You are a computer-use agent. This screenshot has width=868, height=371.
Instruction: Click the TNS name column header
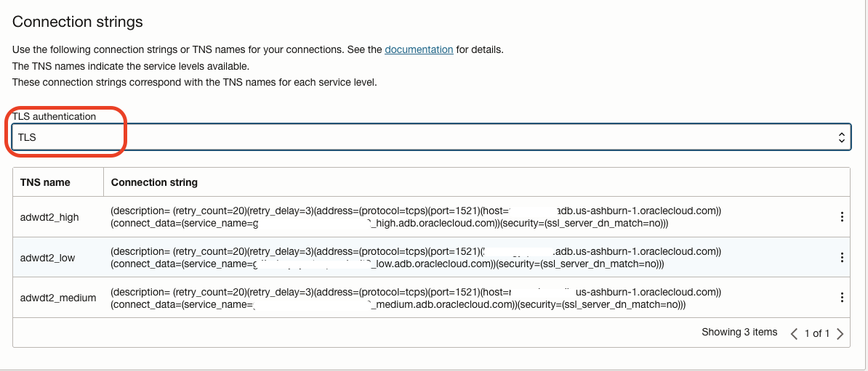coord(45,182)
